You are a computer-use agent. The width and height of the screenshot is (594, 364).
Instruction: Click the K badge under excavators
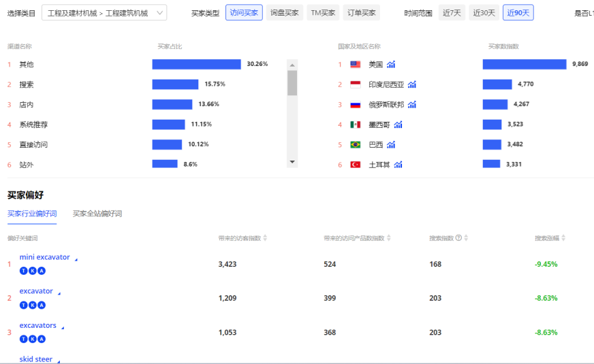point(33,339)
